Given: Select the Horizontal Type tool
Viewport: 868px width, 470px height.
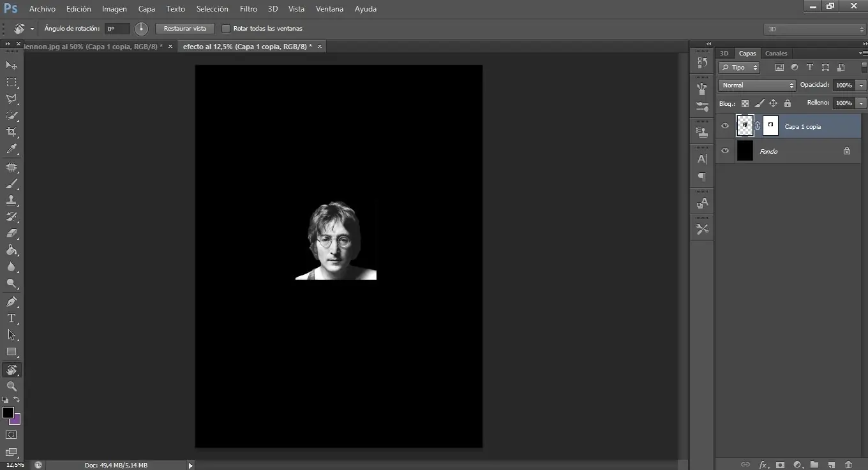Looking at the screenshot, I should [11, 318].
